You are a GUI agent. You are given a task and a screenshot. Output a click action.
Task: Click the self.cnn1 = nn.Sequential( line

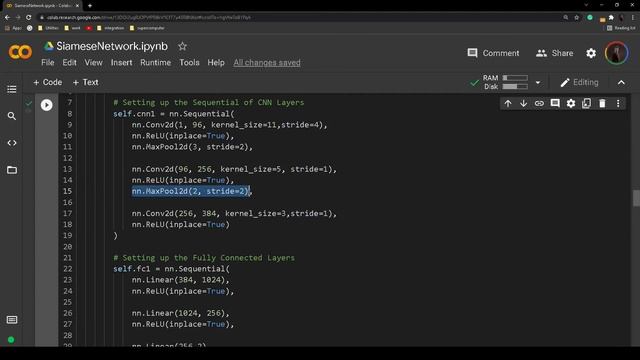[174, 113]
